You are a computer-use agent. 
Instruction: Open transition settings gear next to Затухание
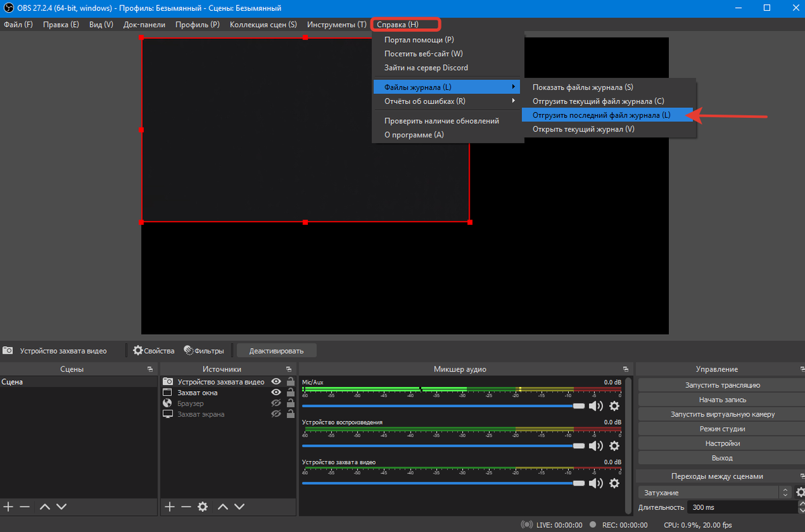(x=800, y=492)
